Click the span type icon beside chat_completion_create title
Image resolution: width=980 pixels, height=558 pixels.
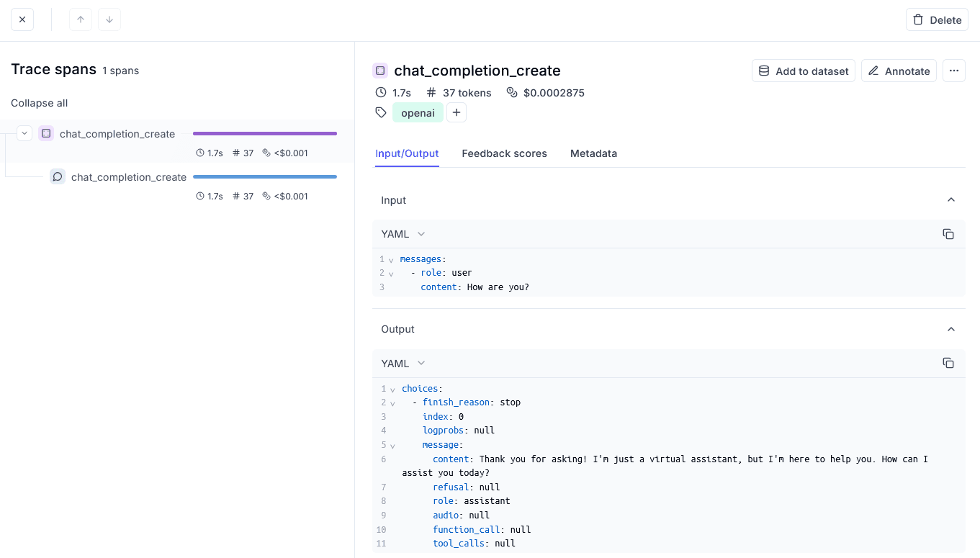pyautogui.click(x=379, y=71)
